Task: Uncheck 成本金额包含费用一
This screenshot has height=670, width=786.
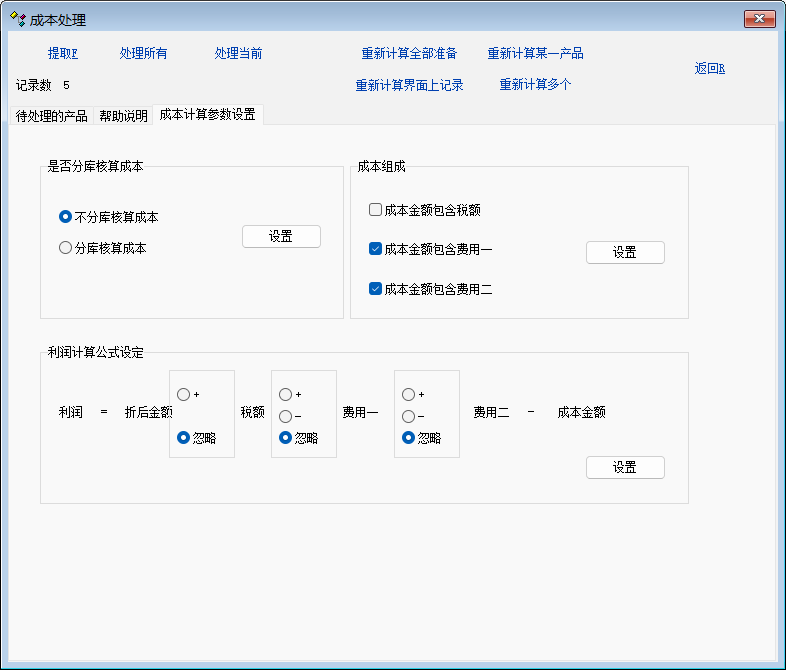Action: coord(375,249)
